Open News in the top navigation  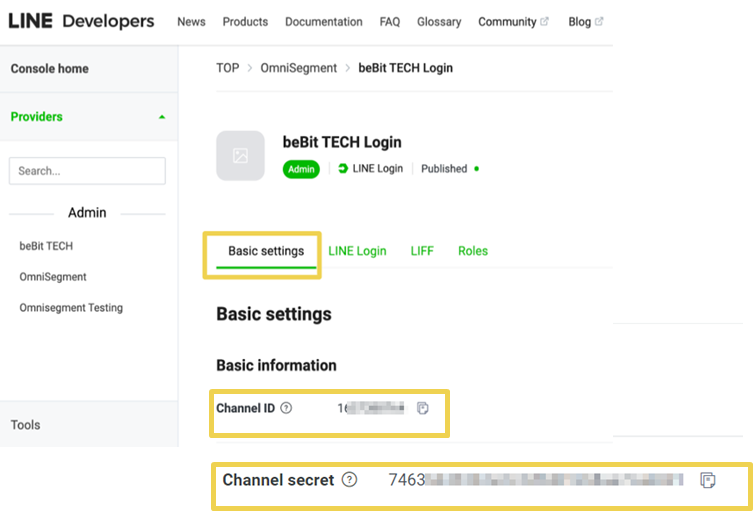coord(191,22)
